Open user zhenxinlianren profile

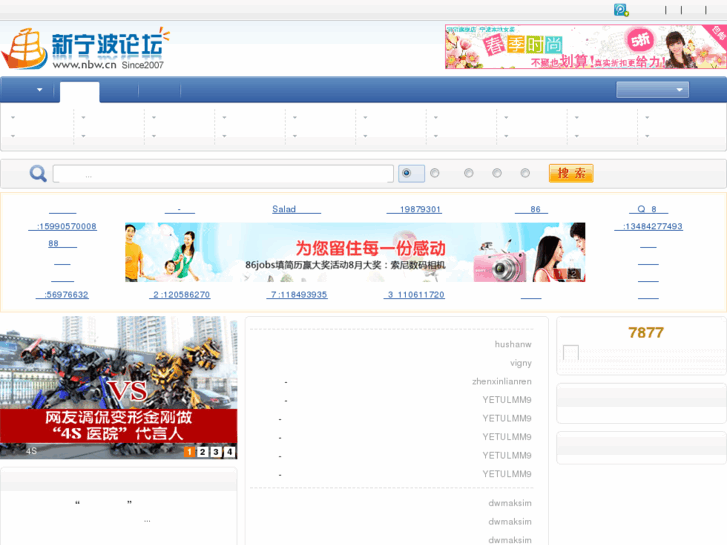point(502,381)
